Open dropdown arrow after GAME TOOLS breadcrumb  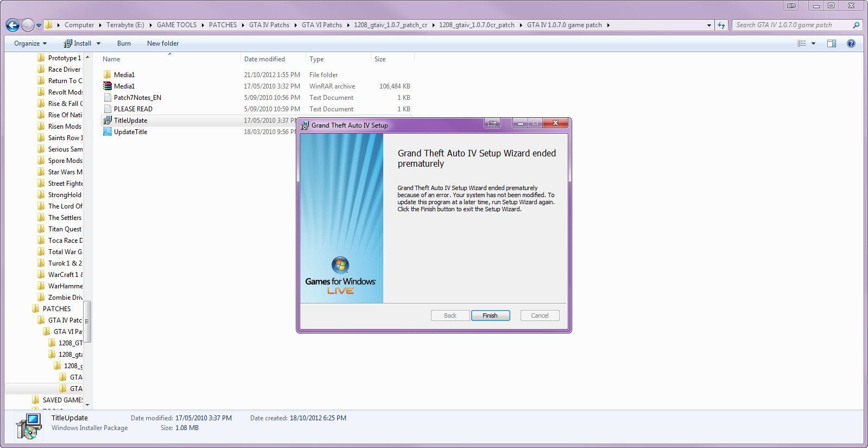click(x=203, y=25)
